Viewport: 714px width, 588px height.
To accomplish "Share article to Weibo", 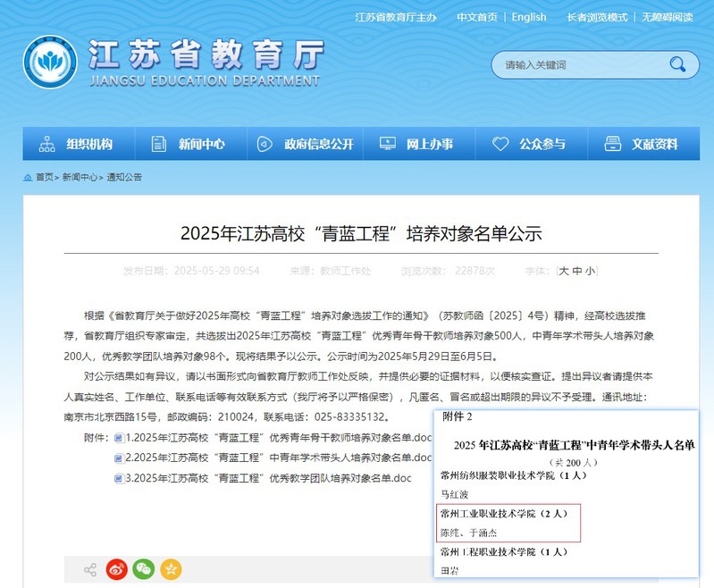I will 117,568.
